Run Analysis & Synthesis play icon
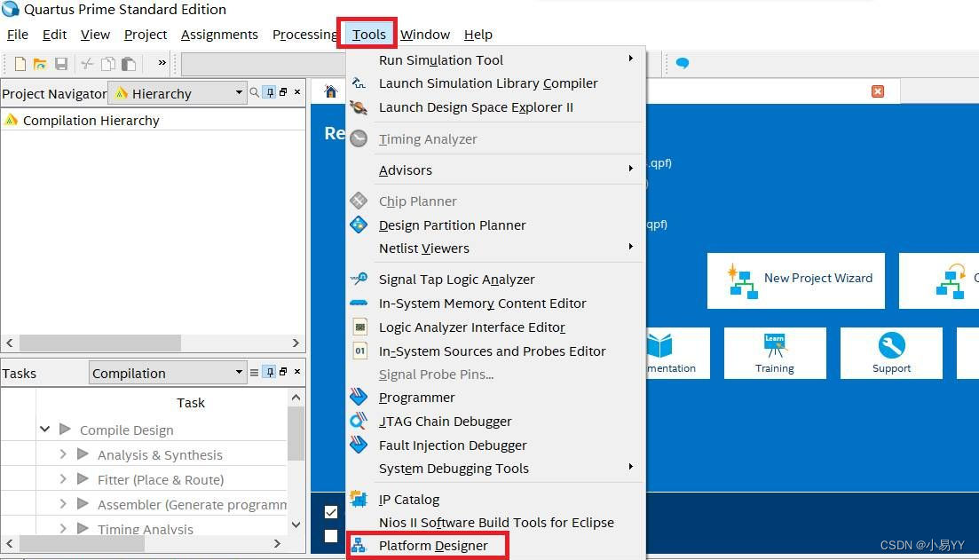The image size is (979, 560). coord(83,454)
